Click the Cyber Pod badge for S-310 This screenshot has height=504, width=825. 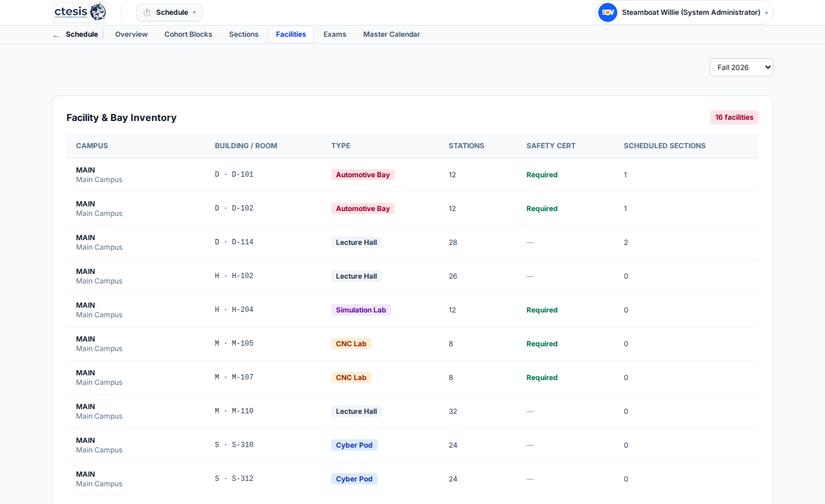(354, 445)
